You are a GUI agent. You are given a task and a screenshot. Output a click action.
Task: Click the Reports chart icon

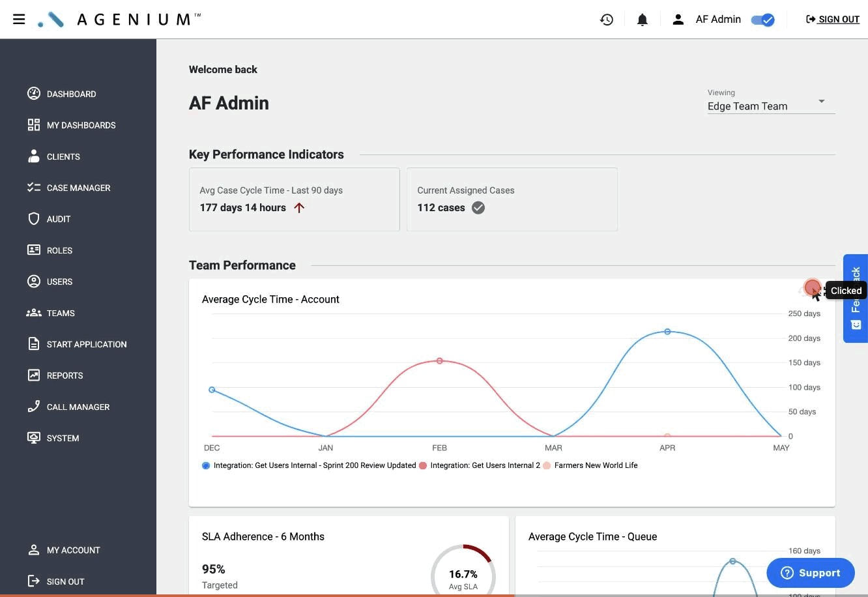(x=34, y=375)
